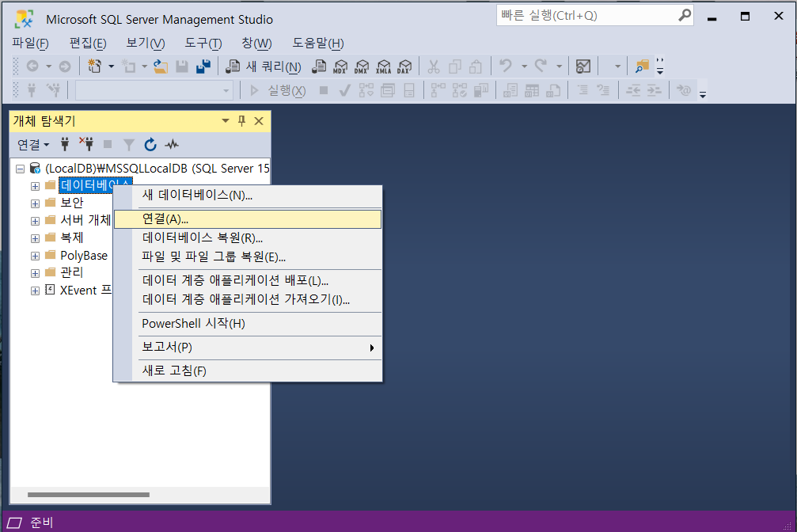Click the Paste toolbar icon
Image resolution: width=797 pixels, height=532 pixels.
pos(476,66)
